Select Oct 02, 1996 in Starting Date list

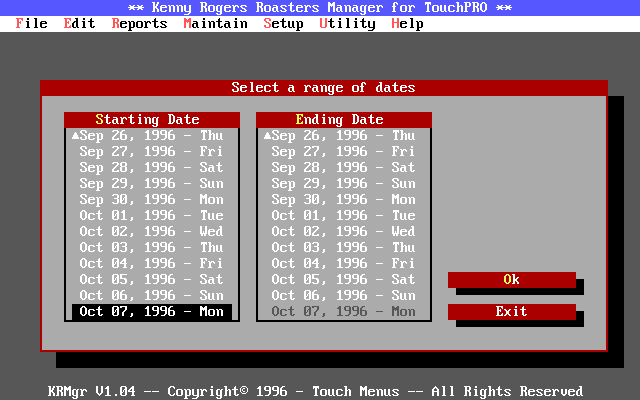(152, 231)
